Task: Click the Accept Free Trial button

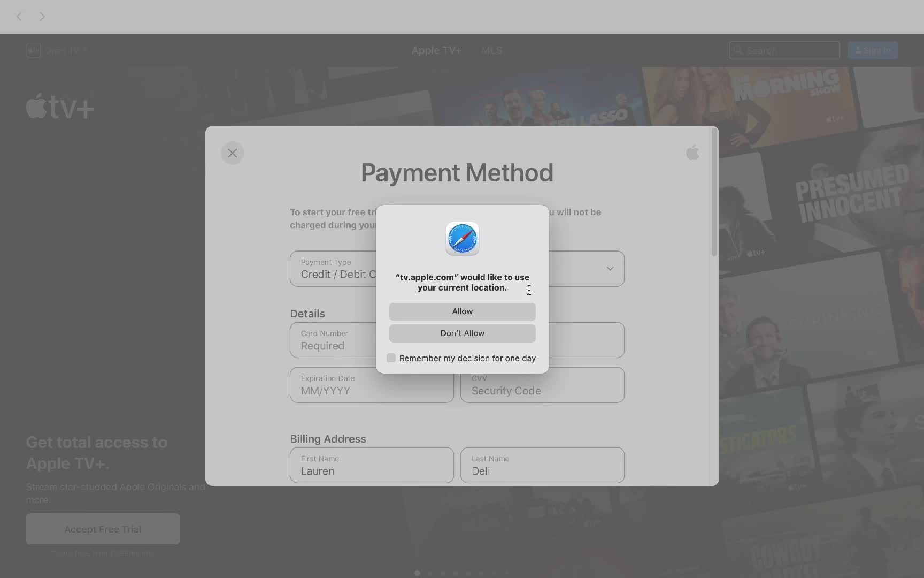Action: point(103,529)
